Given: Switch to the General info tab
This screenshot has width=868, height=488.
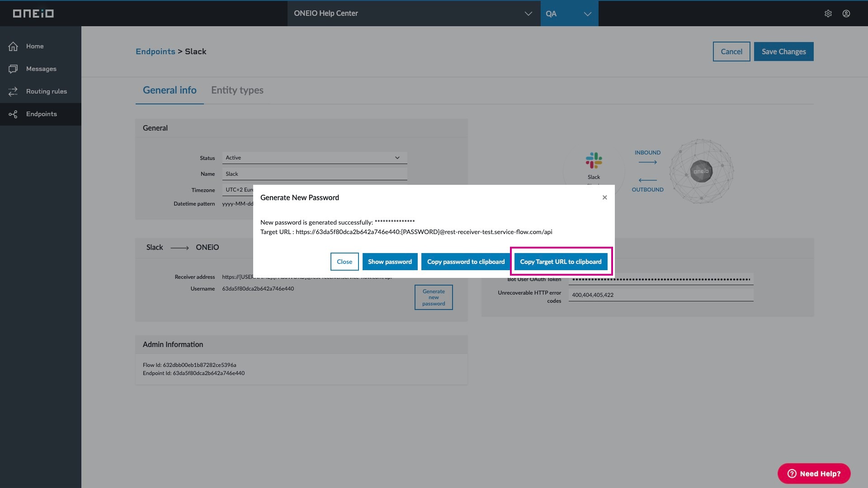Looking at the screenshot, I should pos(170,90).
